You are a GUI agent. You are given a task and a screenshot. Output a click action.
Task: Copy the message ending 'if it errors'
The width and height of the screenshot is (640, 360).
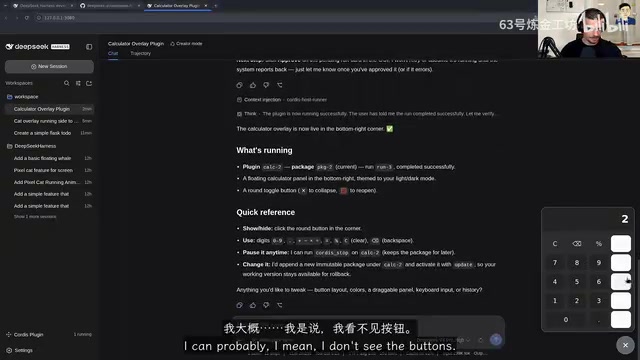tap(240, 85)
